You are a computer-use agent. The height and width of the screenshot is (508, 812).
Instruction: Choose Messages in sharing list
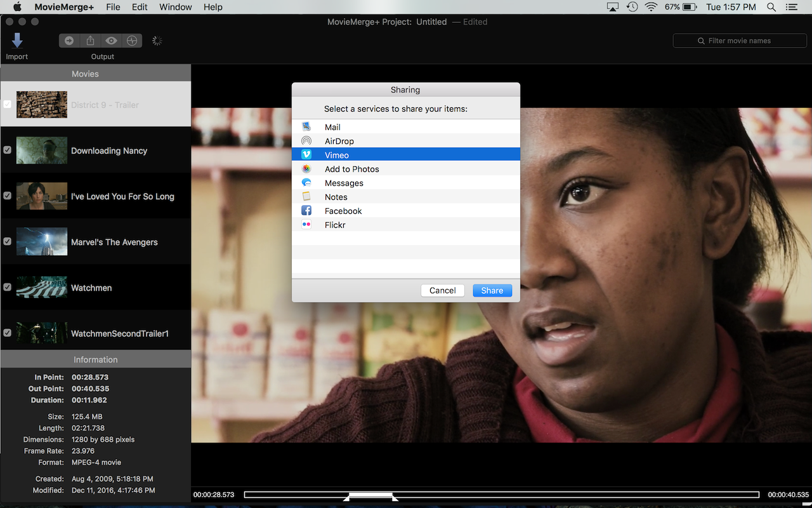tap(406, 183)
